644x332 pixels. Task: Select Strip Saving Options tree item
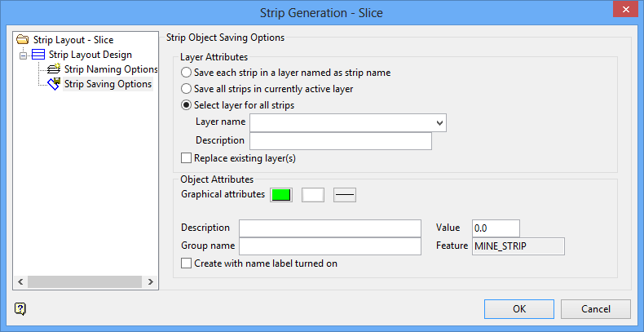[x=108, y=84]
